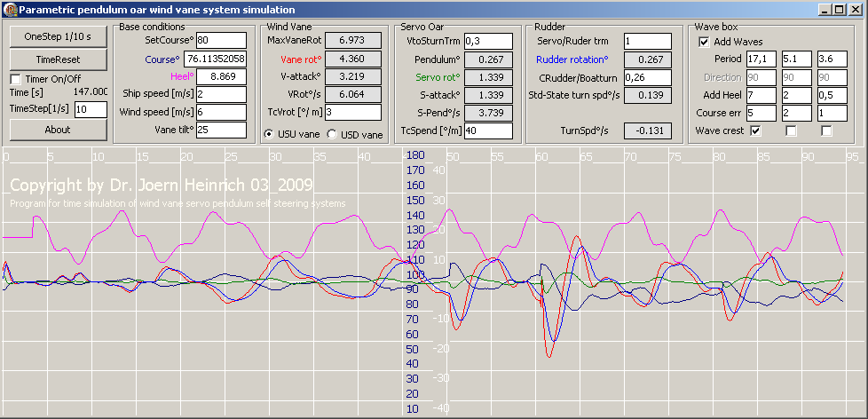
Task: Click the application icon in title bar
Action: (x=10, y=10)
